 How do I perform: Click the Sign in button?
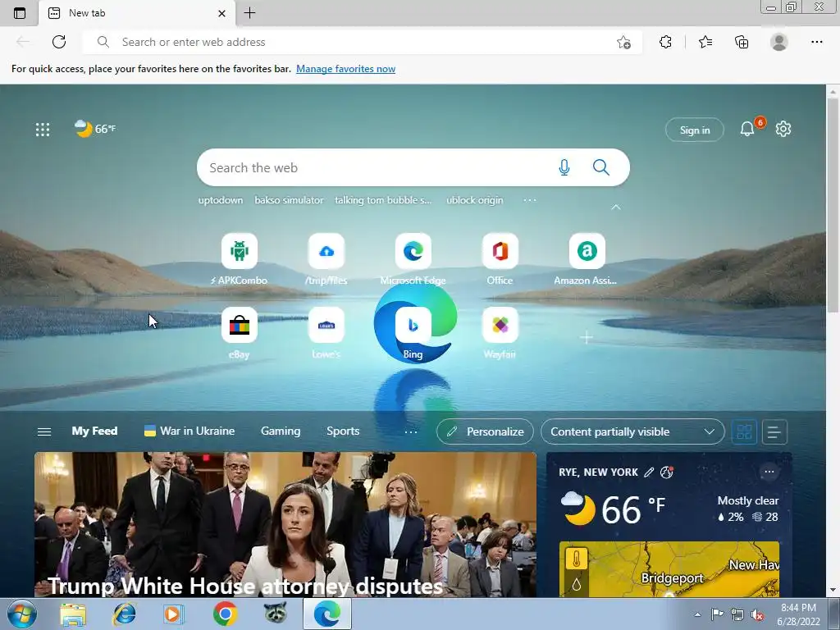click(695, 130)
